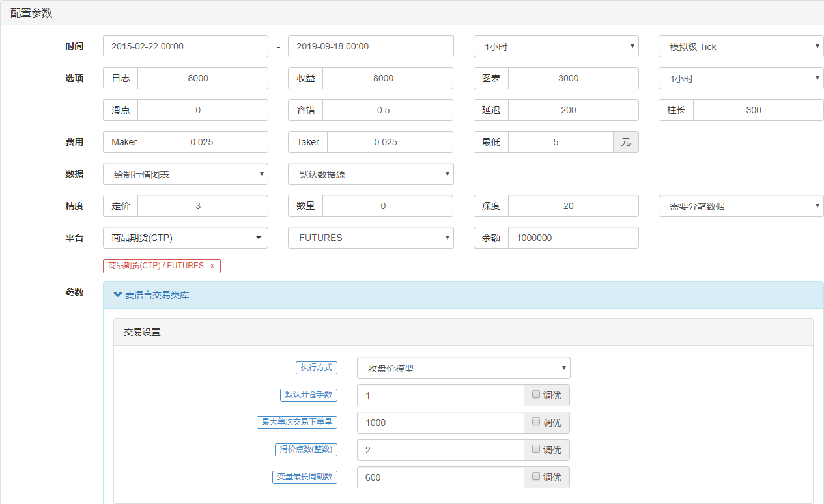Open the 需要分笔数据 dropdown

pyautogui.click(x=741, y=206)
